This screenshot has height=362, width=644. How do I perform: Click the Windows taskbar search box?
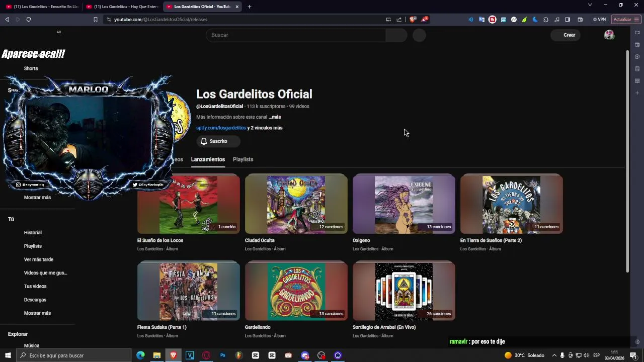[x=73, y=355]
